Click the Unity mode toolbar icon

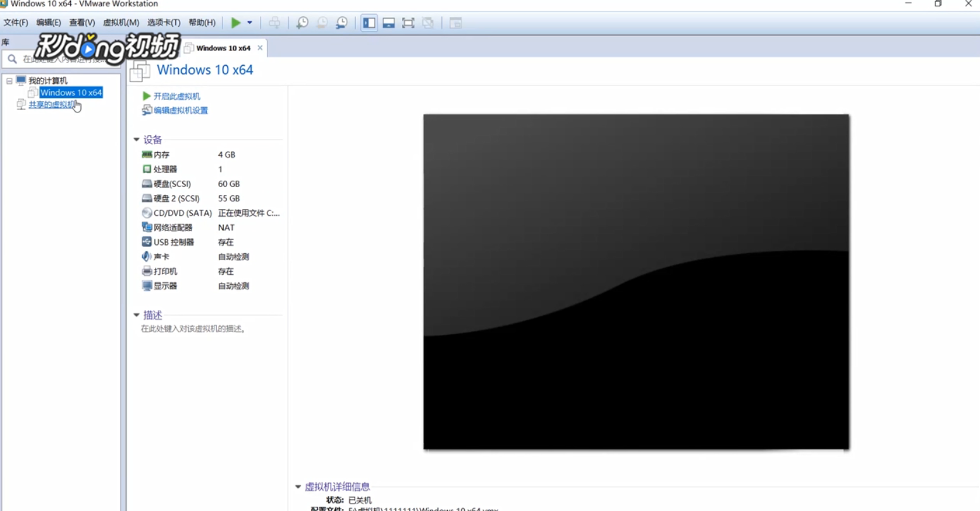pos(428,23)
